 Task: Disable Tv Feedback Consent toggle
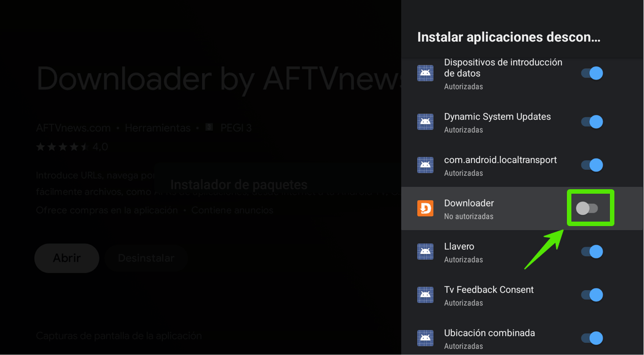click(x=592, y=295)
